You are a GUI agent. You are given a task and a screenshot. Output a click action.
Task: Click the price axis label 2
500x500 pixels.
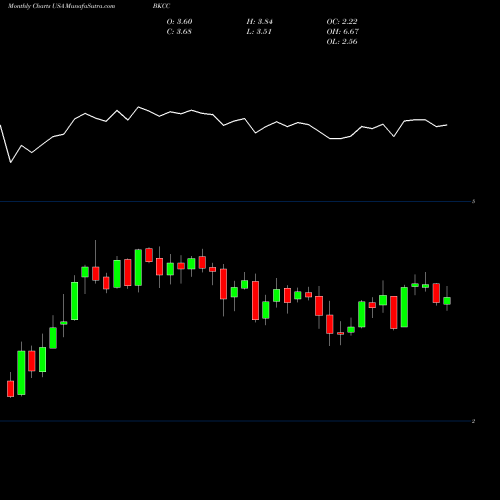click(473, 421)
